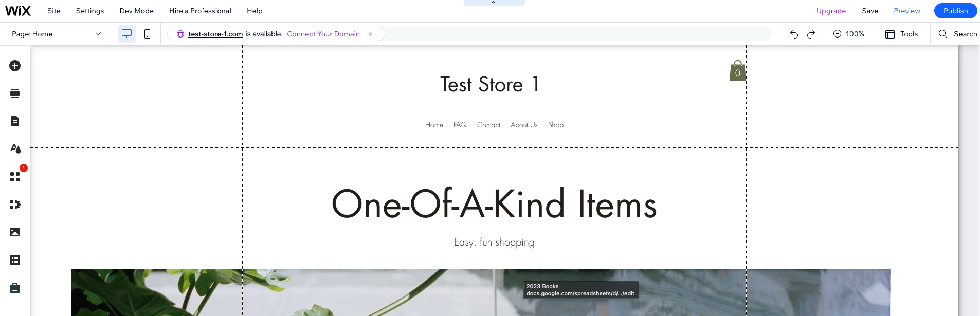Click the Connect Your Domain link
980x316 pixels.
[323, 34]
